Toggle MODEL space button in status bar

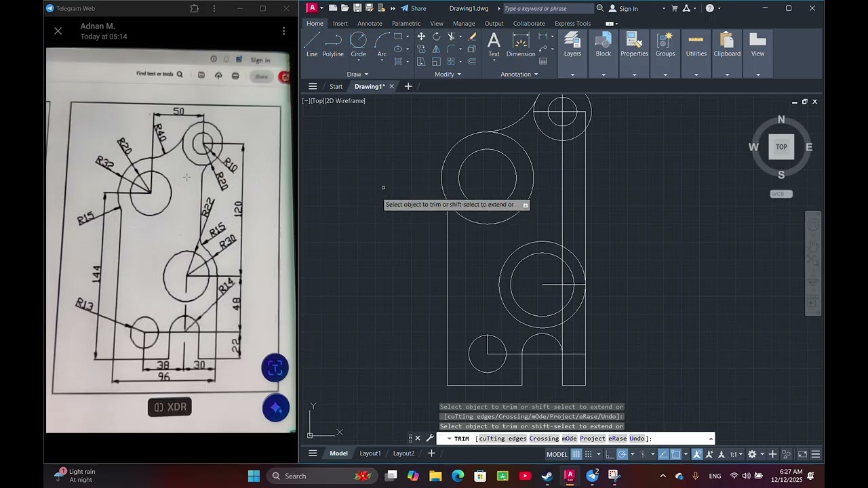tap(557, 454)
